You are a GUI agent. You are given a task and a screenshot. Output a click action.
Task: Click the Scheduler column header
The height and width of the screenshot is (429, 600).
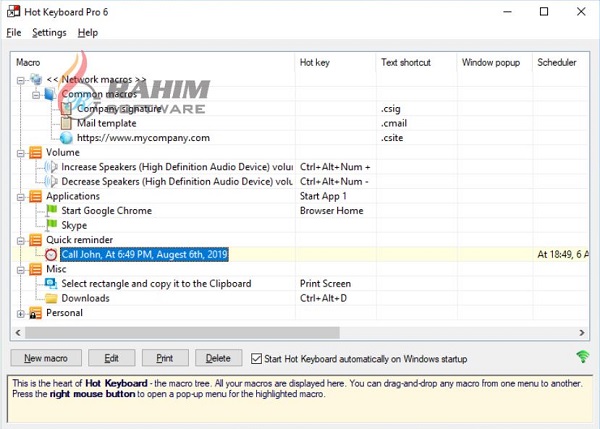click(x=561, y=62)
